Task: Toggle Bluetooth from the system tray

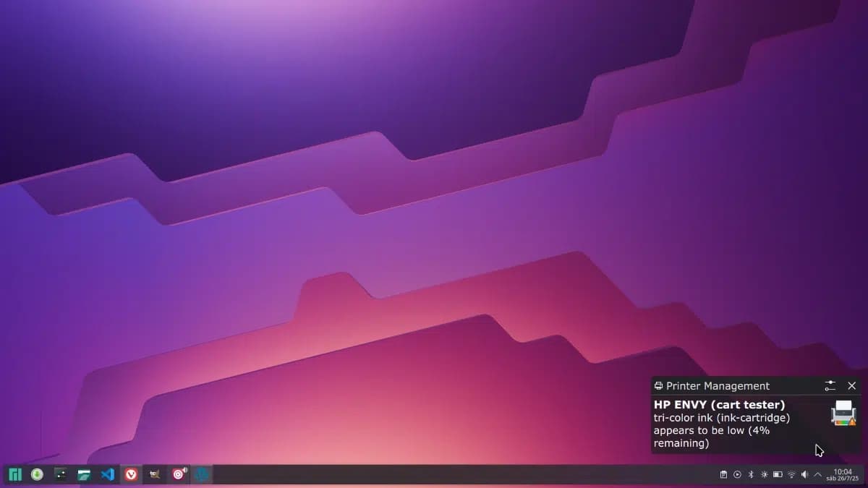Action: coord(751,475)
